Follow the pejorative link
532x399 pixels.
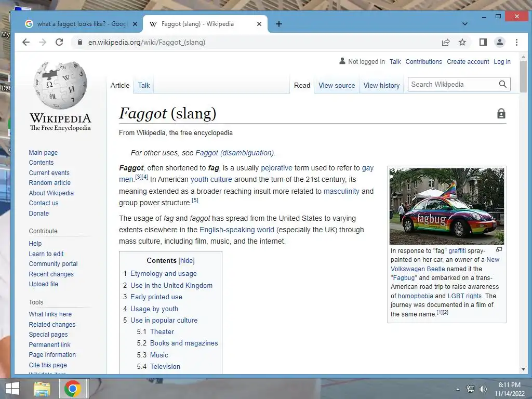coord(276,168)
